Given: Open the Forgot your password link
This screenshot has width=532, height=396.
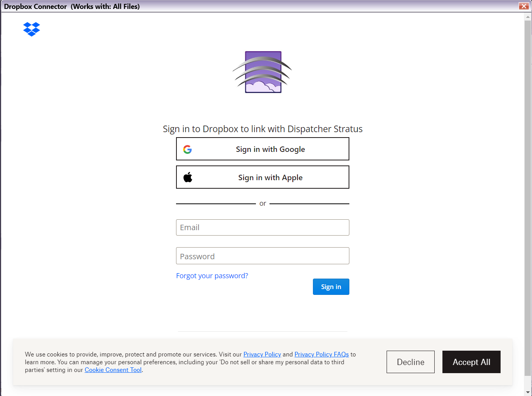Looking at the screenshot, I should click(x=212, y=275).
